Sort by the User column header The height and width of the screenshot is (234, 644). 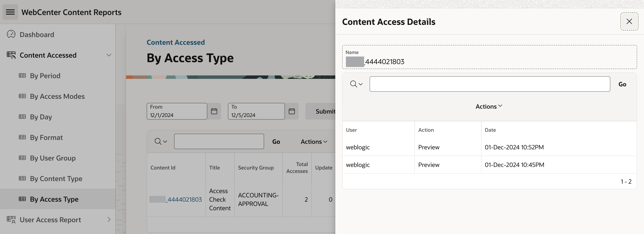pyautogui.click(x=351, y=130)
